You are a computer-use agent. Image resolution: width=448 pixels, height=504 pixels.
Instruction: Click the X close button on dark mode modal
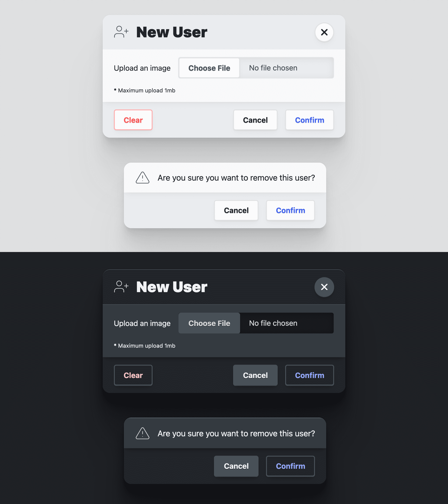tap(324, 287)
